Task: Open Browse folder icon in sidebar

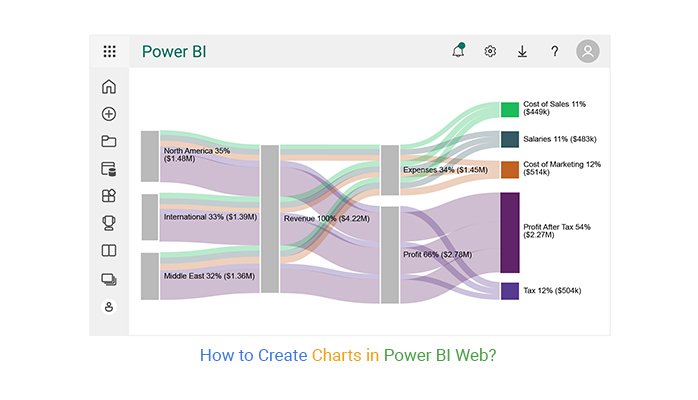Action: (x=109, y=141)
